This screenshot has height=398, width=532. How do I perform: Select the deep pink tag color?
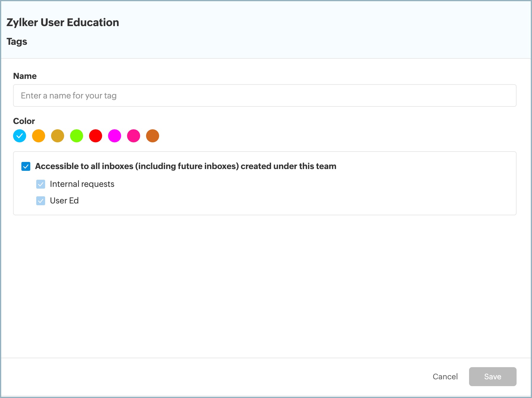pos(134,136)
